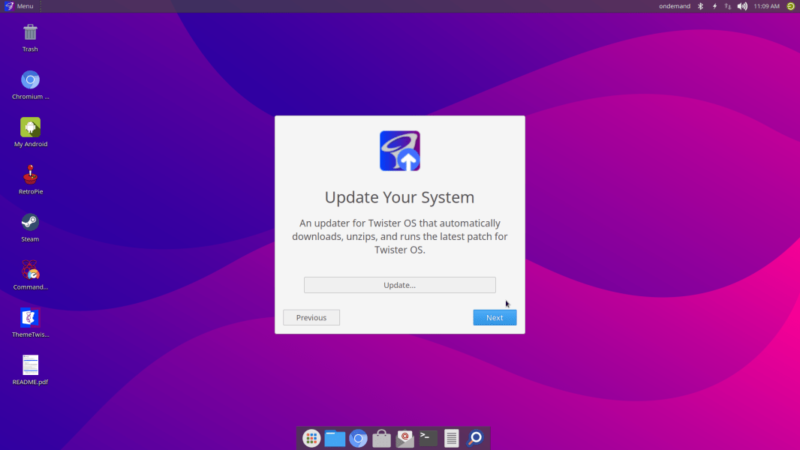Click the Twister OS updater logo
This screenshot has width=800, height=450.
pyautogui.click(x=399, y=151)
